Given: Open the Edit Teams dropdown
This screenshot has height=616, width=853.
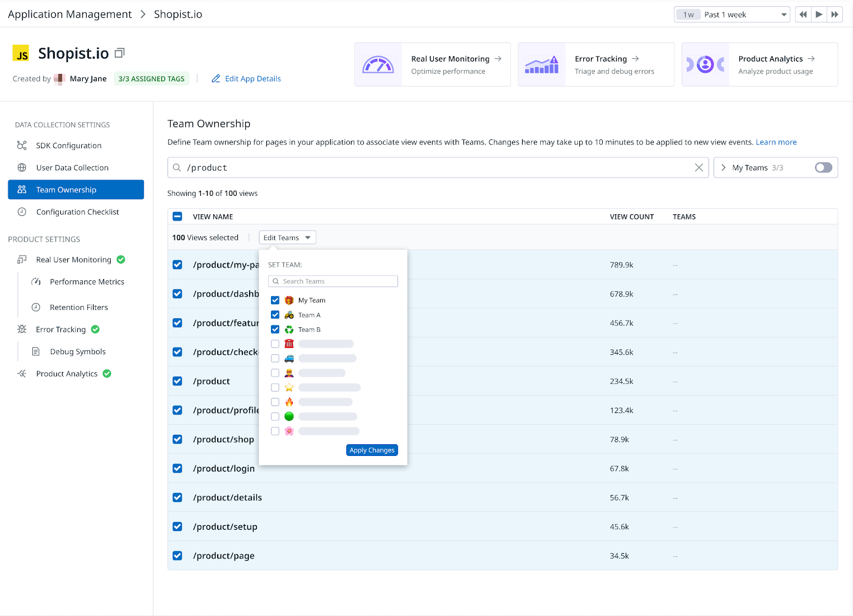Looking at the screenshot, I should [287, 238].
